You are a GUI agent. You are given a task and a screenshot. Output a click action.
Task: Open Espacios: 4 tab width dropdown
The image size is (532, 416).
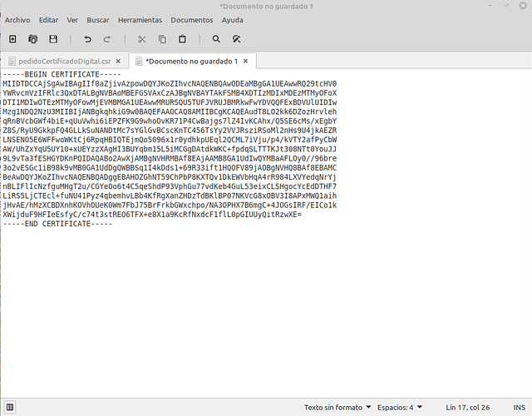[400, 407]
